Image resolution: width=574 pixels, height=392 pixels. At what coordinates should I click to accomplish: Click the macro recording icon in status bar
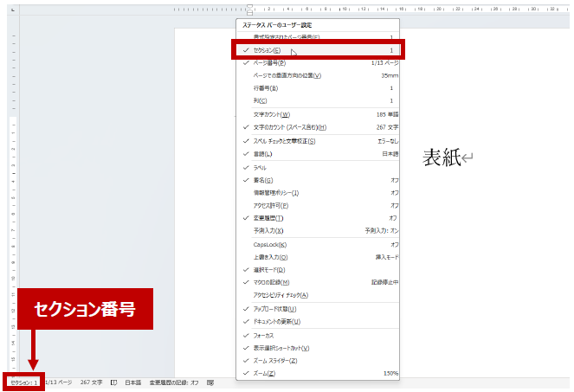pyautogui.click(x=210, y=382)
